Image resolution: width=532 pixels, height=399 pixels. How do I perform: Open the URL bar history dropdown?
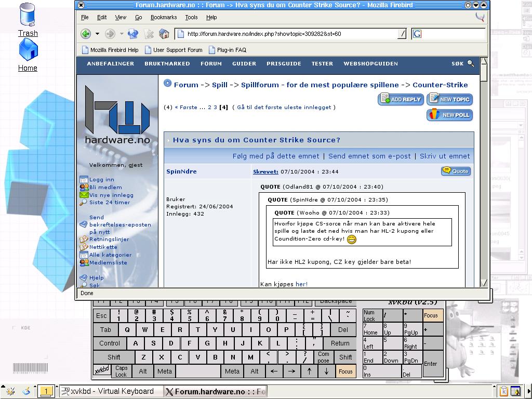click(x=402, y=34)
